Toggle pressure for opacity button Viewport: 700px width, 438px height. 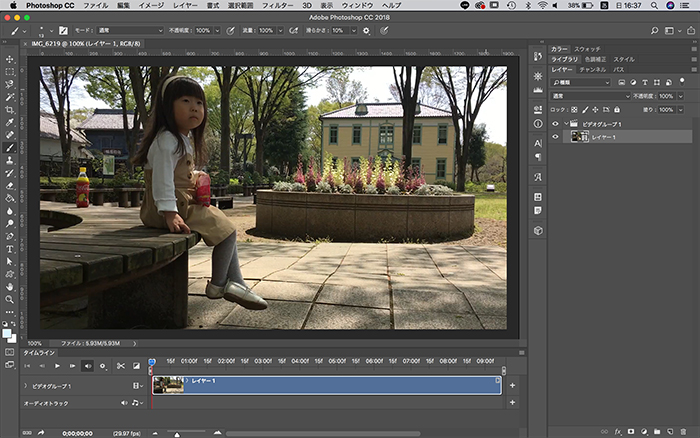230,31
